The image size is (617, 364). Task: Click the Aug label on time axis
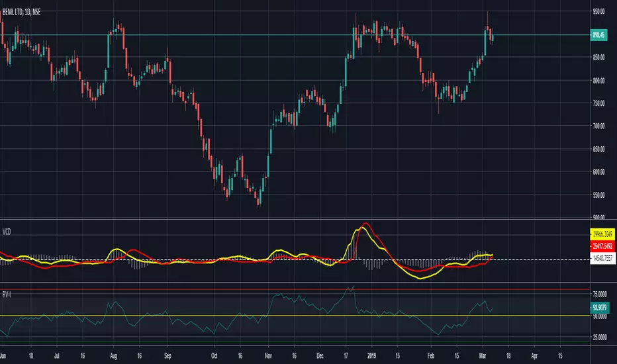click(114, 356)
